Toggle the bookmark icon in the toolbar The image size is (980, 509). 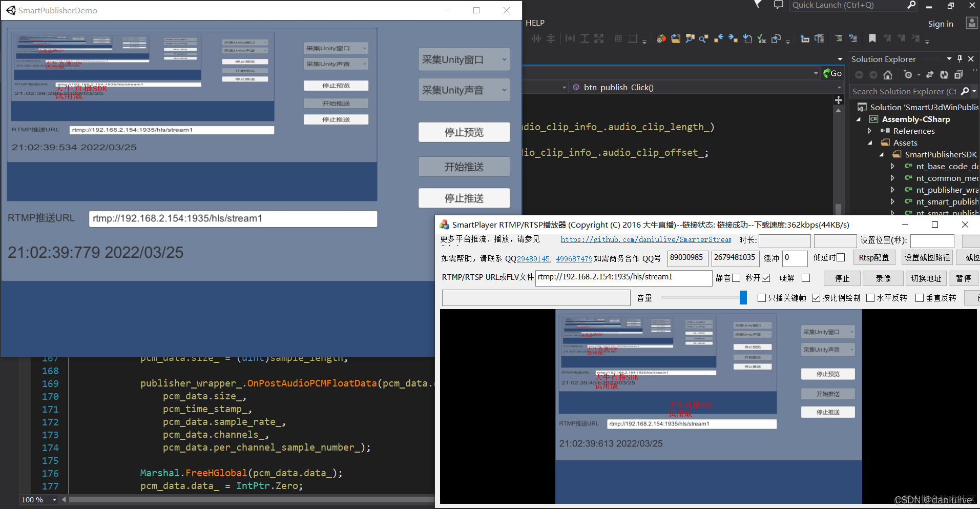(x=872, y=38)
